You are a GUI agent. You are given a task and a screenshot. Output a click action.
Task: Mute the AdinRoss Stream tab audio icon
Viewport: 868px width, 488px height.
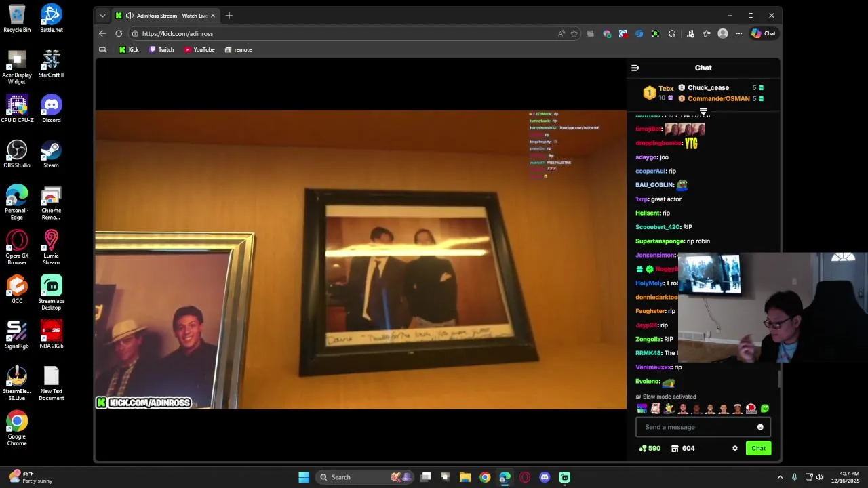(x=130, y=16)
